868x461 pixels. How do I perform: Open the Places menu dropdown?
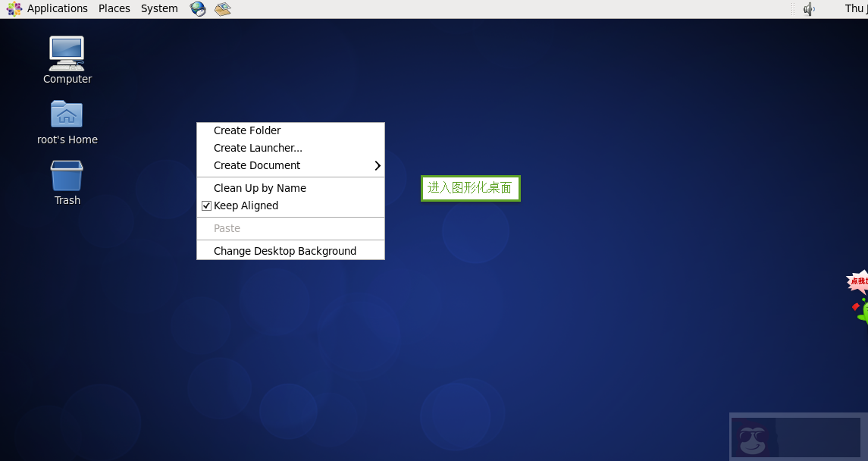click(114, 8)
